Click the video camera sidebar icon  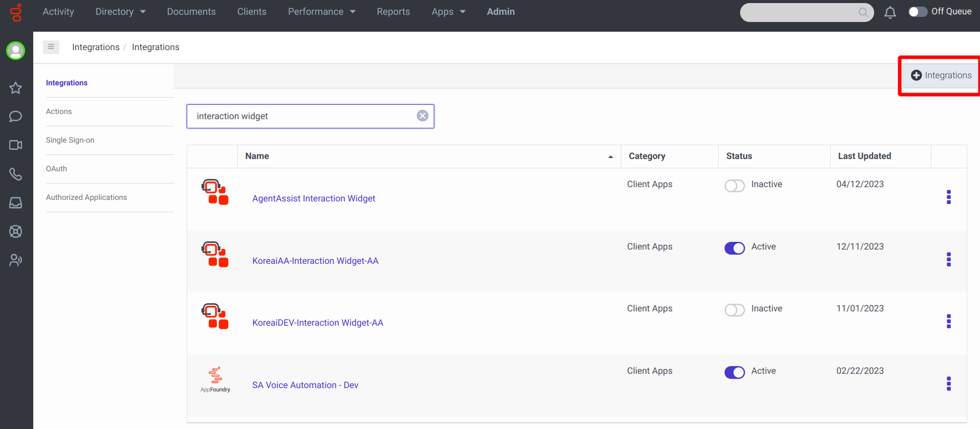click(16, 145)
